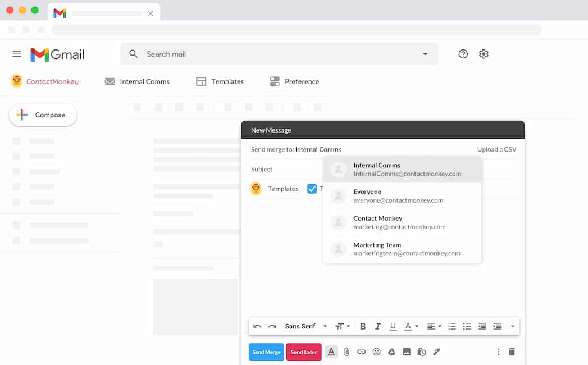Click the Send Later button
The width and height of the screenshot is (588, 365).
pyautogui.click(x=304, y=352)
